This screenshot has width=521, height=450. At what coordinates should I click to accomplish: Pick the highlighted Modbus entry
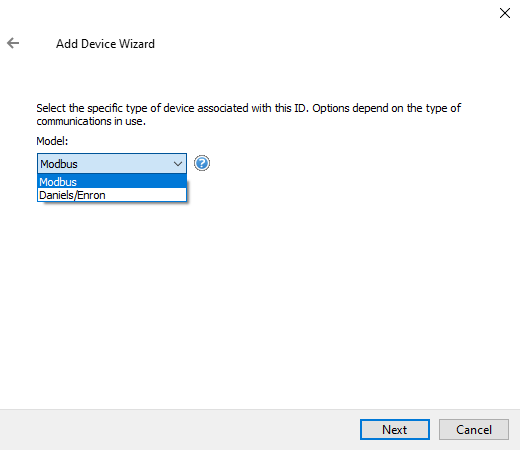(x=112, y=182)
